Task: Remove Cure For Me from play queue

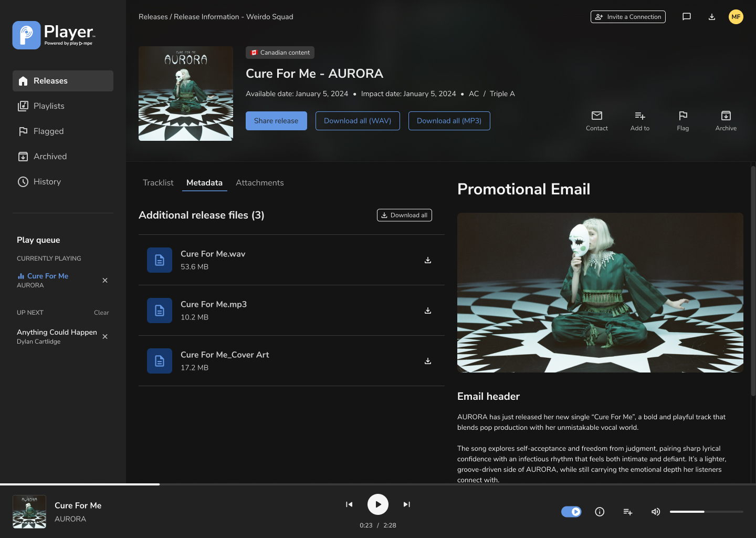Action: point(105,281)
